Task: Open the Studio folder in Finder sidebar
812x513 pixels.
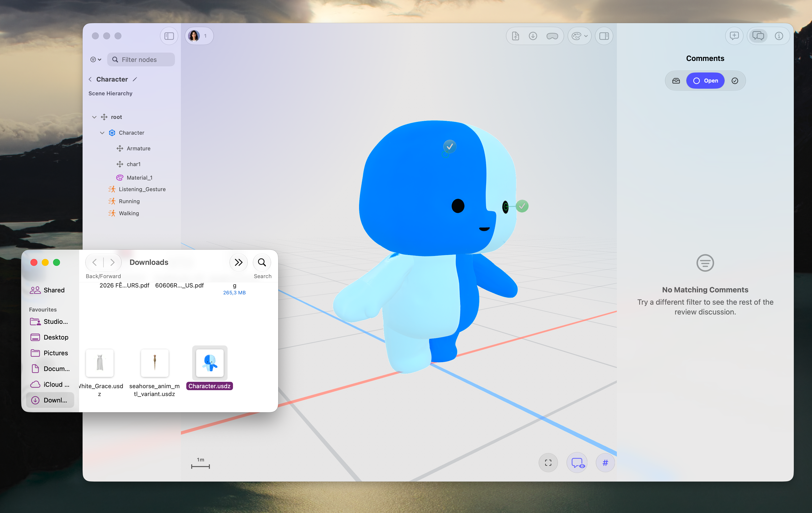Action: tap(50, 322)
